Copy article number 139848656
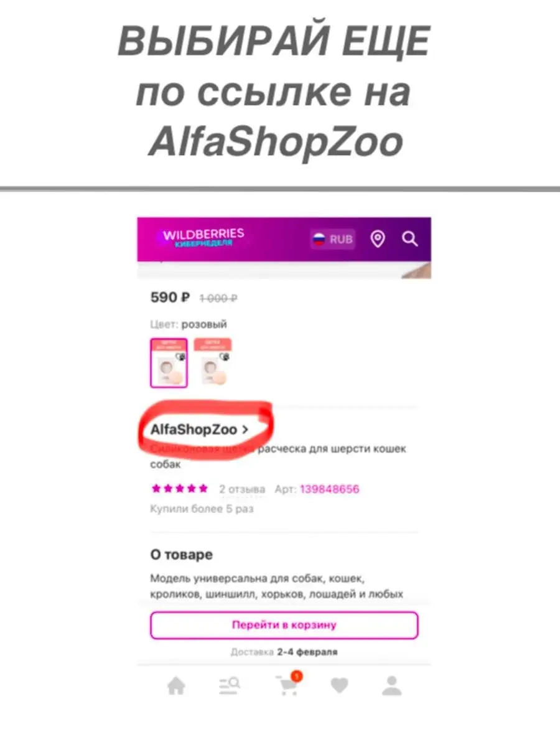Viewport: 560px width, 747px height. pos(330,489)
